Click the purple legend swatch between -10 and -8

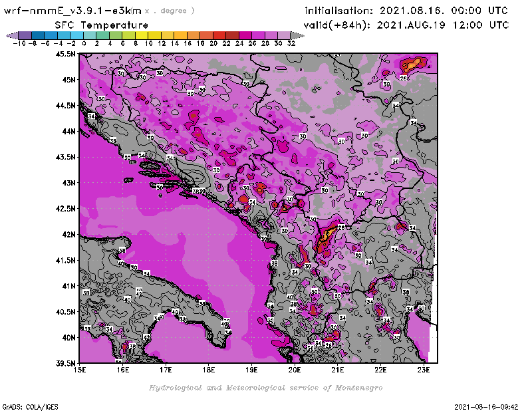25,35
